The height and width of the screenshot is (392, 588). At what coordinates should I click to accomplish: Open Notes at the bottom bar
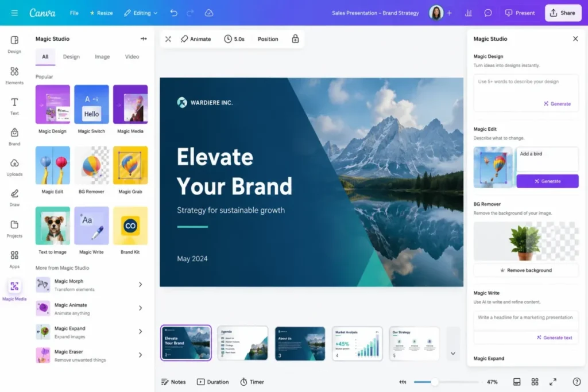click(x=173, y=382)
